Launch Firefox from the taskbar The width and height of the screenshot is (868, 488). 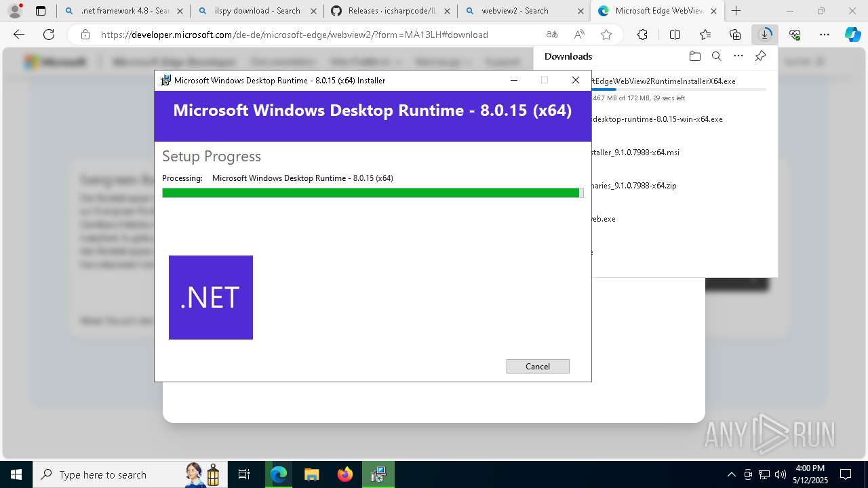(345, 474)
